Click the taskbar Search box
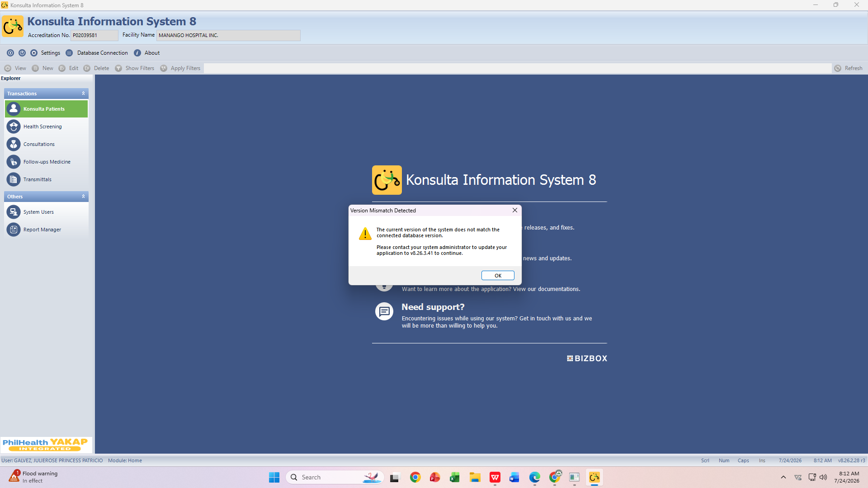The height and width of the screenshot is (488, 868). pyautogui.click(x=335, y=477)
